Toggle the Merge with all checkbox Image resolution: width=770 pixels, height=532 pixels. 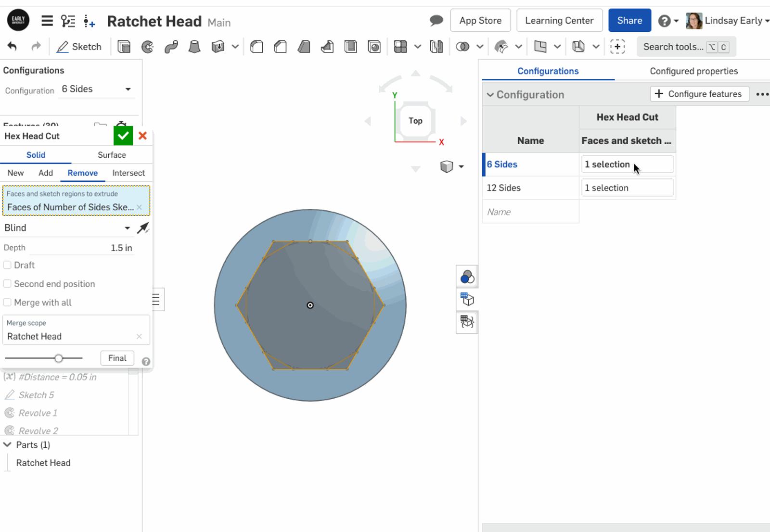7,303
